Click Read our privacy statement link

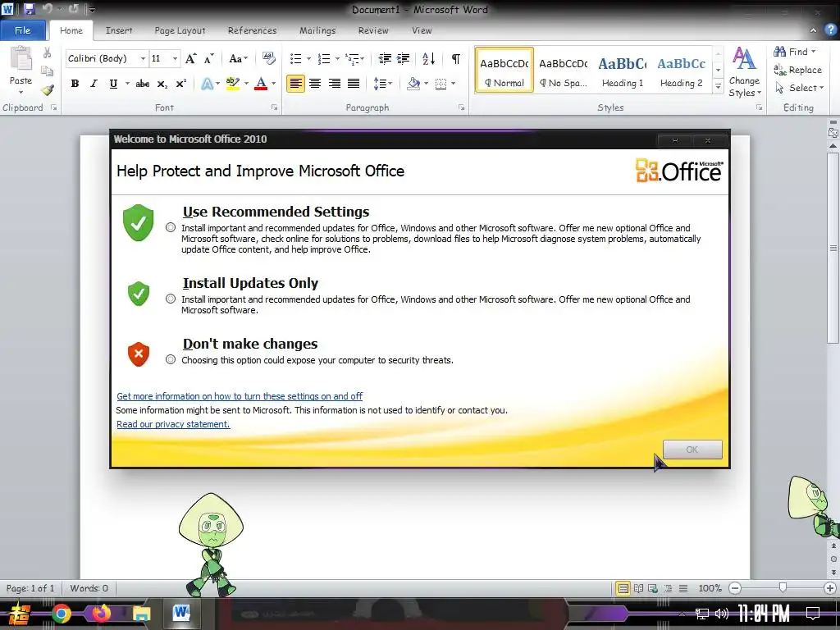173,424
